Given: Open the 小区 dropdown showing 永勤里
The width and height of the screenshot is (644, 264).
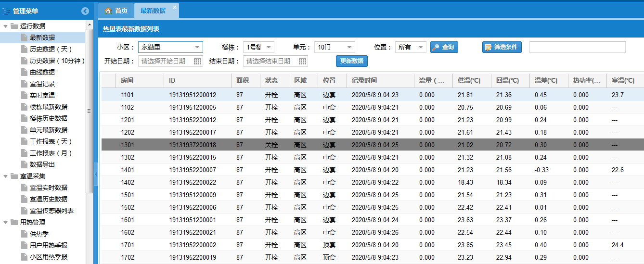Looking at the screenshot, I should [x=197, y=47].
